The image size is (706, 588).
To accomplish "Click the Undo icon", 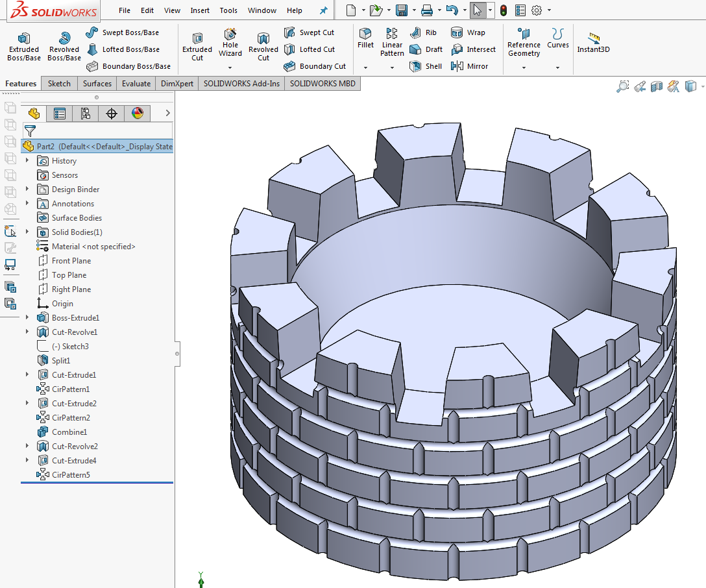I will click(452, 10).
